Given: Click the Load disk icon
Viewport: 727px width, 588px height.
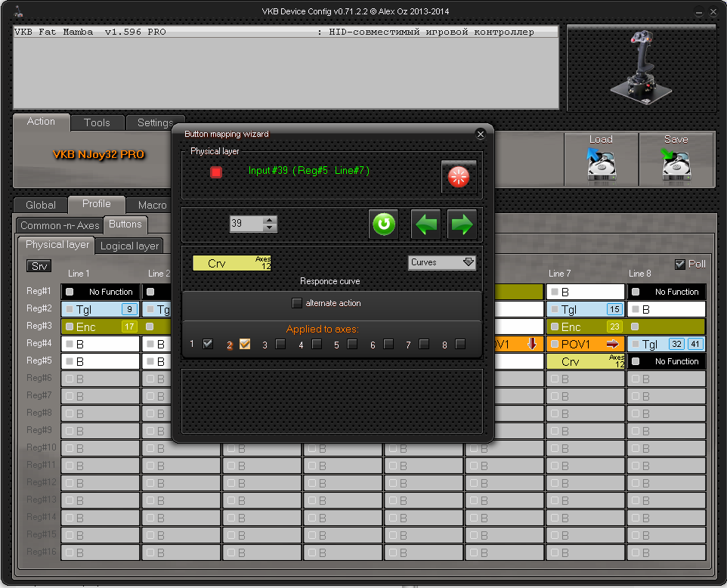Looking at the screenshot, I should tap(602, 165).
